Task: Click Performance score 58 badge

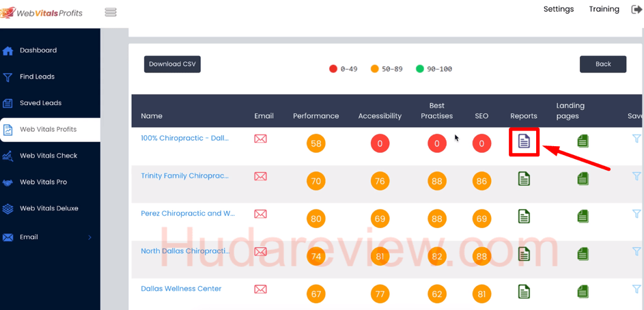Action: click(x=316, y=143)
